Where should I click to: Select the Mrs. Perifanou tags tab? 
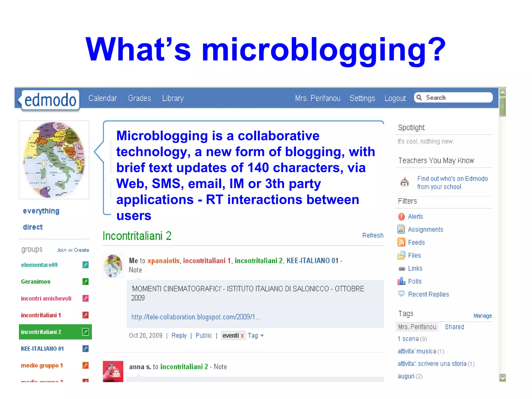click(x=417, y=327)
